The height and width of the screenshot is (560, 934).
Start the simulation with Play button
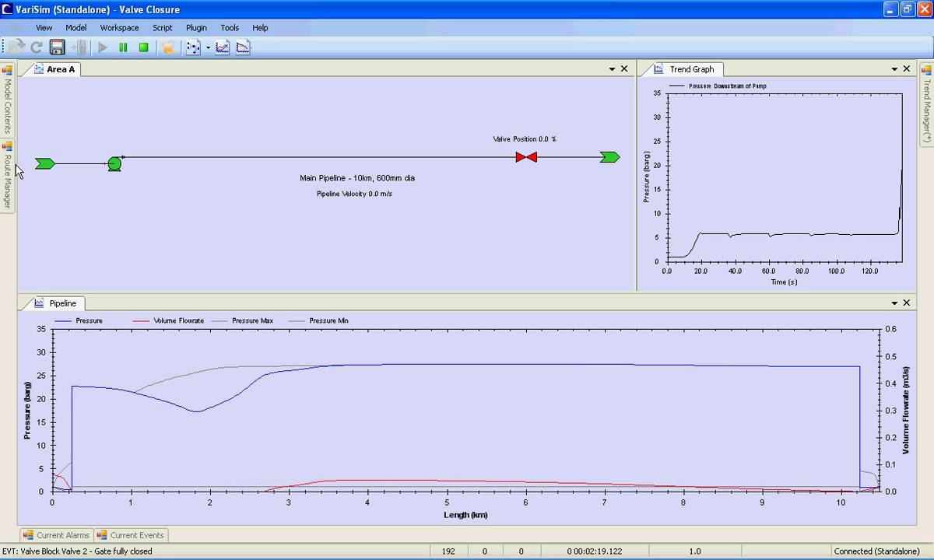[103, 47]
